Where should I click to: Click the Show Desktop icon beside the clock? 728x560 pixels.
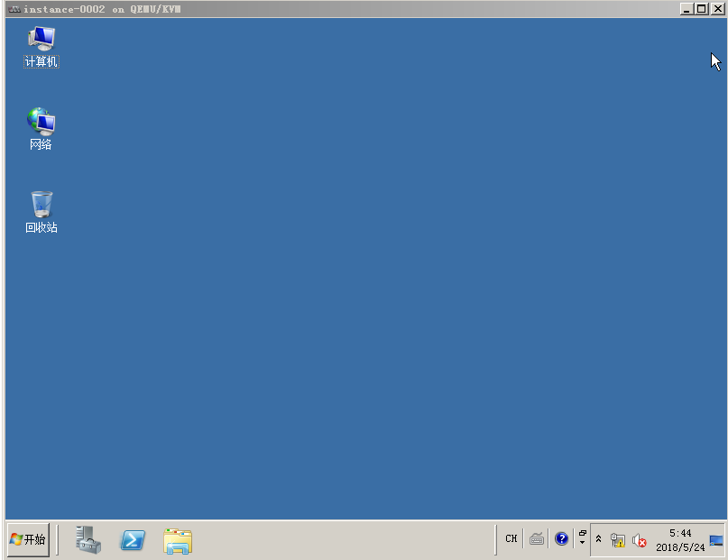716,540
